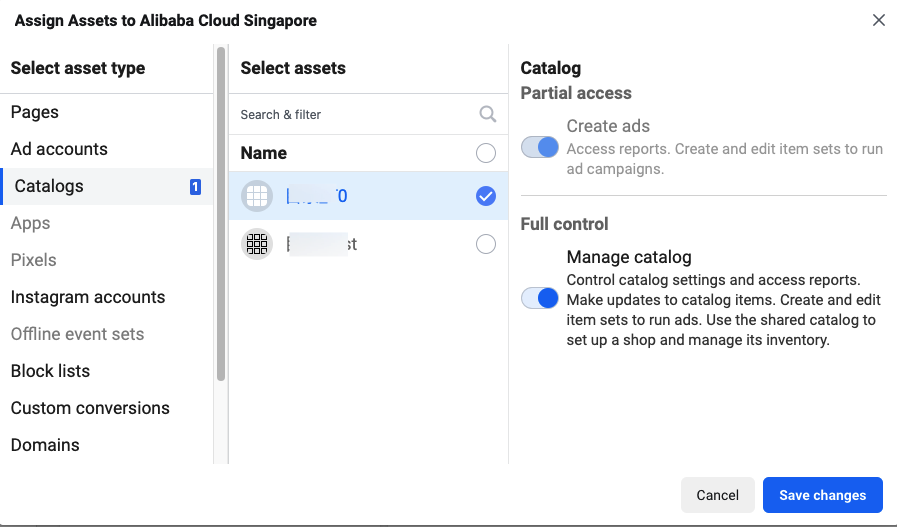Screen dimensions: 897x527
Task: Select all assets via Name checkbox
Action: 486,153
